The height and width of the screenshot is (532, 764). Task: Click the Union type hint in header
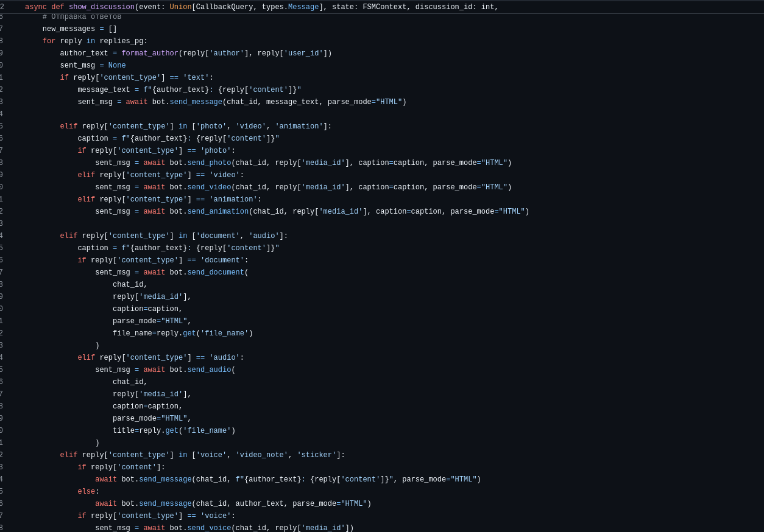click(x=180, y=7)
